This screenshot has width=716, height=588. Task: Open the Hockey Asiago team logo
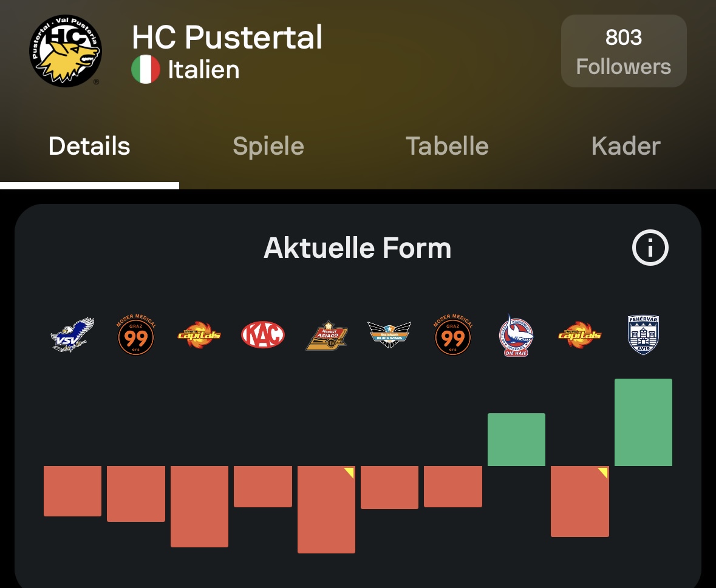(x=326, y=336)
